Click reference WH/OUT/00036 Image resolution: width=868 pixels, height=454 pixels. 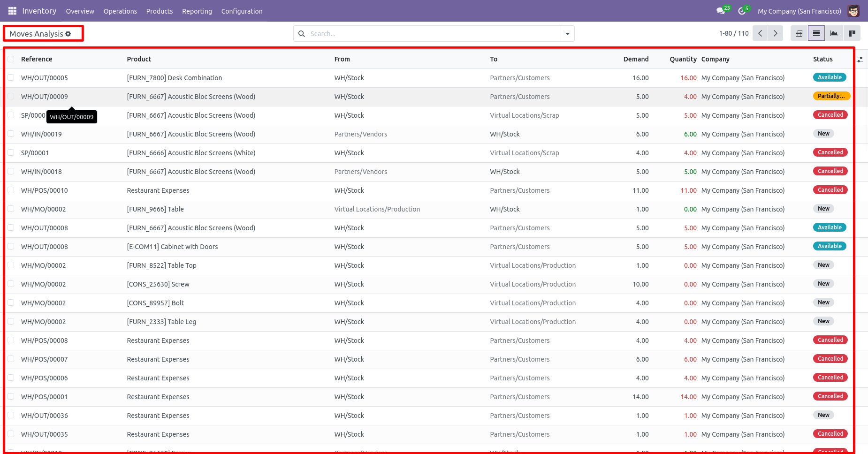tap(45, 416)
